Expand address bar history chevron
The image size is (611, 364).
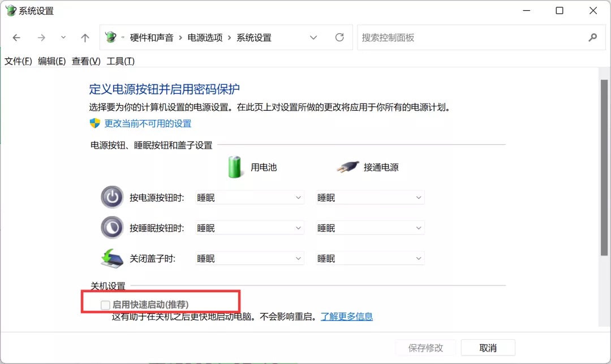[x=313, y=38]
